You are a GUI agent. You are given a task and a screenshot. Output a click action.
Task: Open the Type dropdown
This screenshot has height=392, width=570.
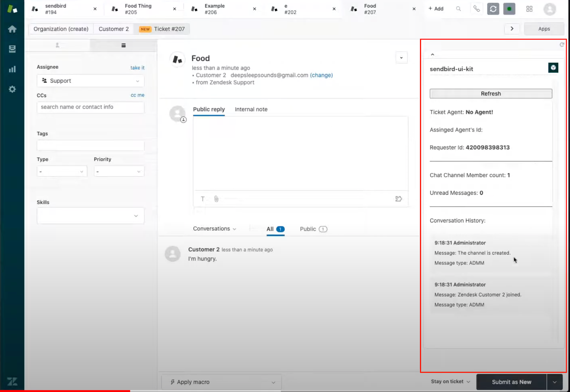[62, 171]
